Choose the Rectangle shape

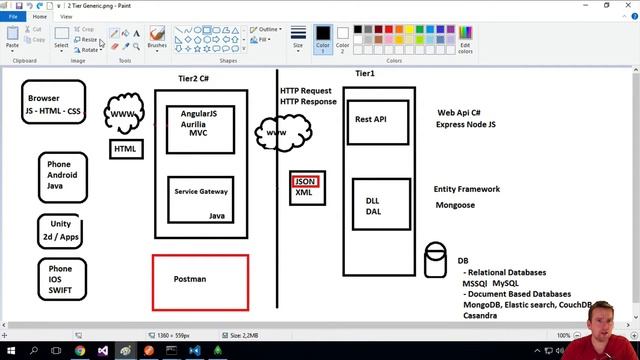click(x=207, y=30)
